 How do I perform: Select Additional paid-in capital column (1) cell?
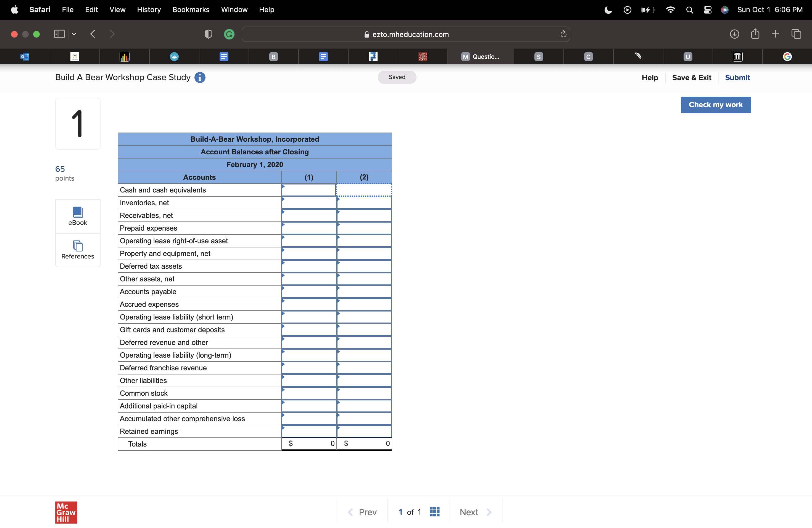(x=309, y=406)
